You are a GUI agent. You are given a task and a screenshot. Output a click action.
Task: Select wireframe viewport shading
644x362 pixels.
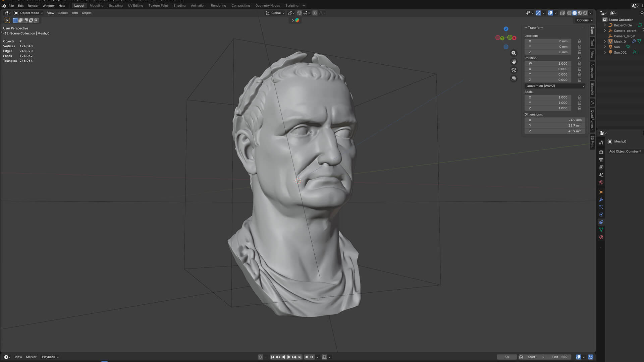pos(569,13)
